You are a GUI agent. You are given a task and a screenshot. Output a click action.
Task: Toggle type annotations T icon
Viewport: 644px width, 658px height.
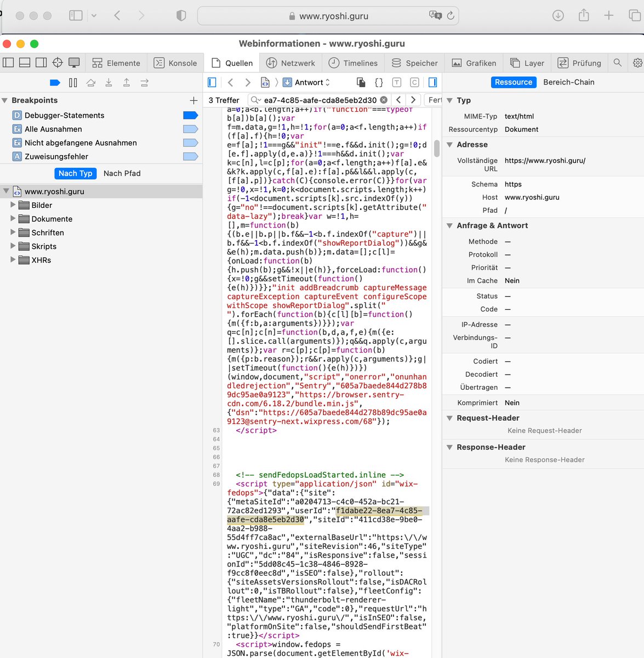[x=397, y=82]
